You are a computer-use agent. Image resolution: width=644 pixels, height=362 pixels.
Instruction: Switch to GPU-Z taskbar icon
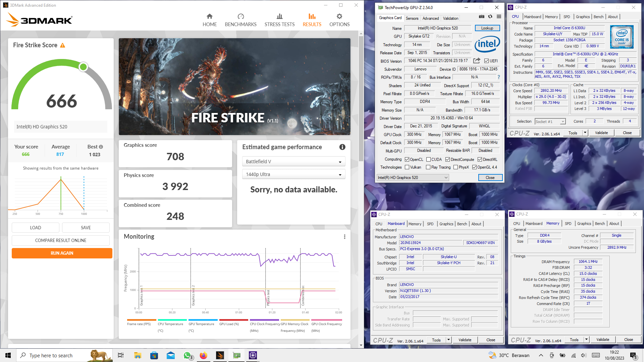pyautogui.click(x=236, y=355)
